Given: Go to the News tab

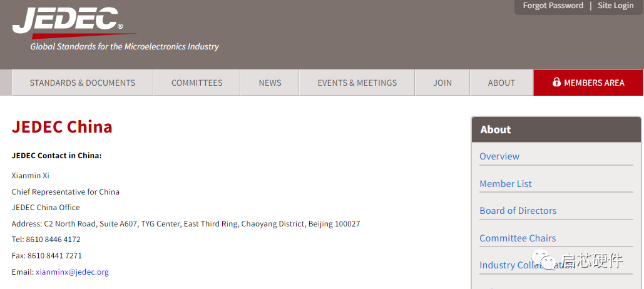Looking at the screenshot, I should point(270,83).
